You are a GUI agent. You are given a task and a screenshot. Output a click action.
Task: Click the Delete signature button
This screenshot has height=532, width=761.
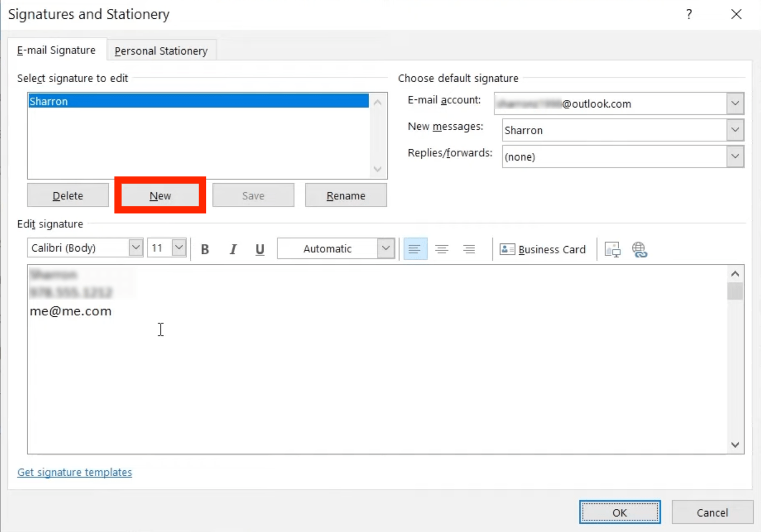[x=68, y=195]
